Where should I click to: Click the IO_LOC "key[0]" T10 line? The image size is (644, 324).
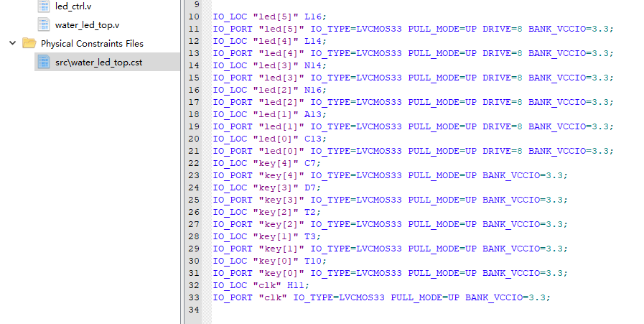tap(269, 261)
